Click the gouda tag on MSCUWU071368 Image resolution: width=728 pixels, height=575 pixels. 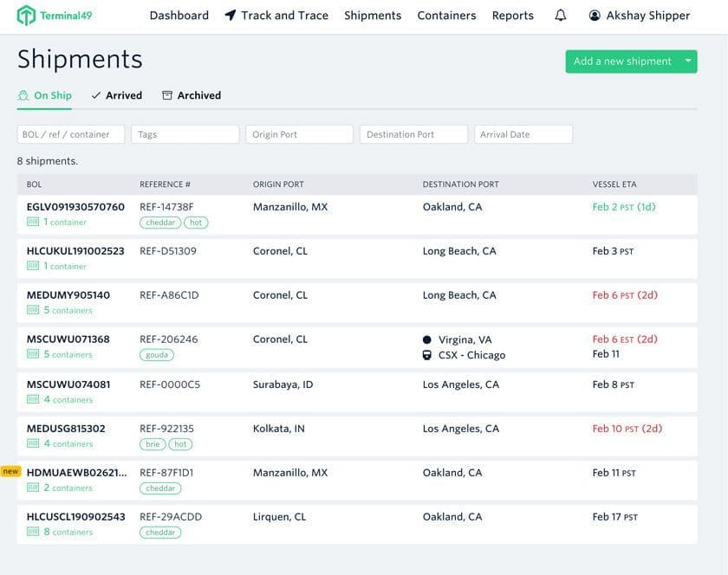click(x=157, y=355)
